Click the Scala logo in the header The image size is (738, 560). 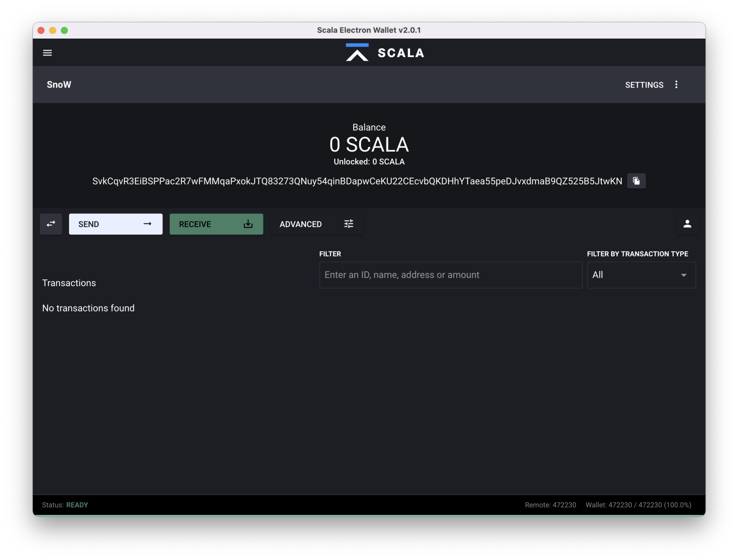[x=385, y=52]
